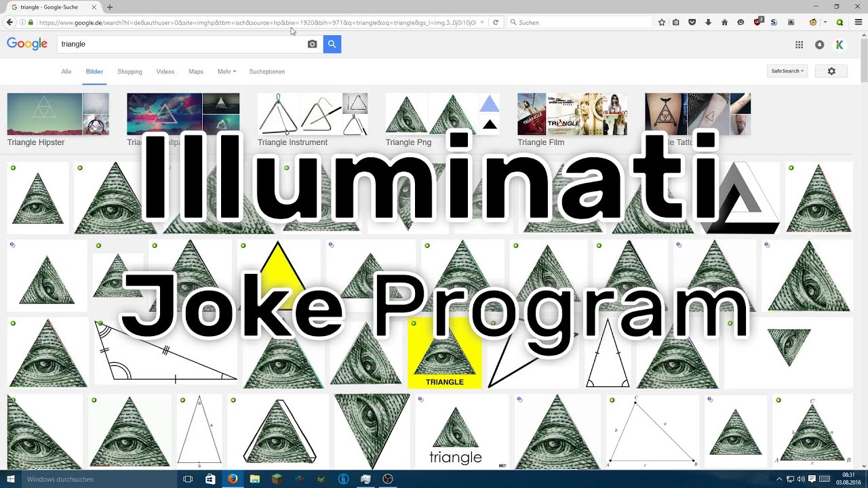Open triangle with vertices A, B, C diagram
Image resolution: width=868 pixels, height=488 pixels.
point(653,432)
